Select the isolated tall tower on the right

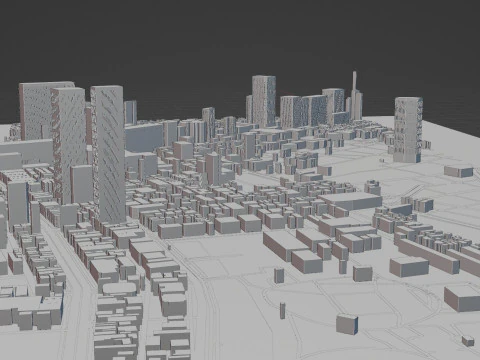[x=408, y=130]
